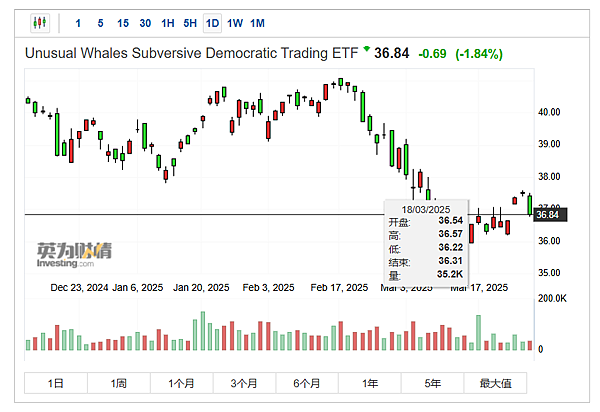
Task: Set range to 3个月
Action: [244, 383]
